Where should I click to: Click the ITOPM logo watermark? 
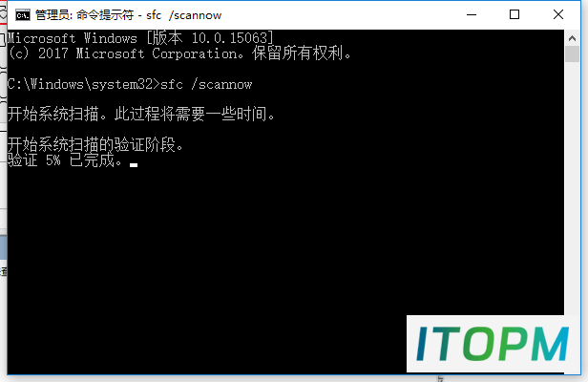493,344
